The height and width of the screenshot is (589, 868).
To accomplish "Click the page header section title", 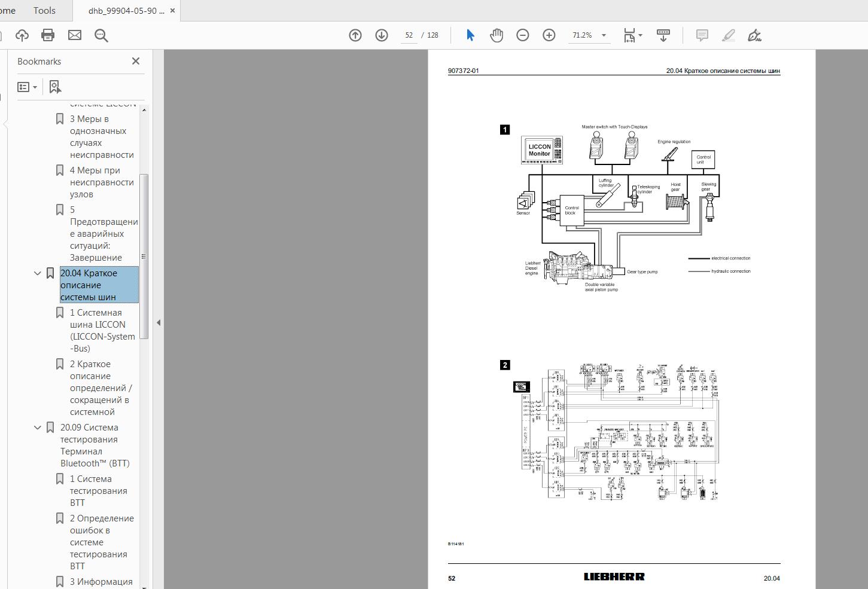I will tap(723, 71).
